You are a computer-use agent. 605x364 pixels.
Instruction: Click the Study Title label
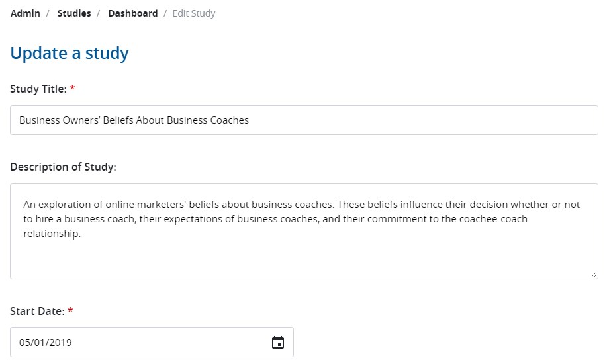coord(38,89)
